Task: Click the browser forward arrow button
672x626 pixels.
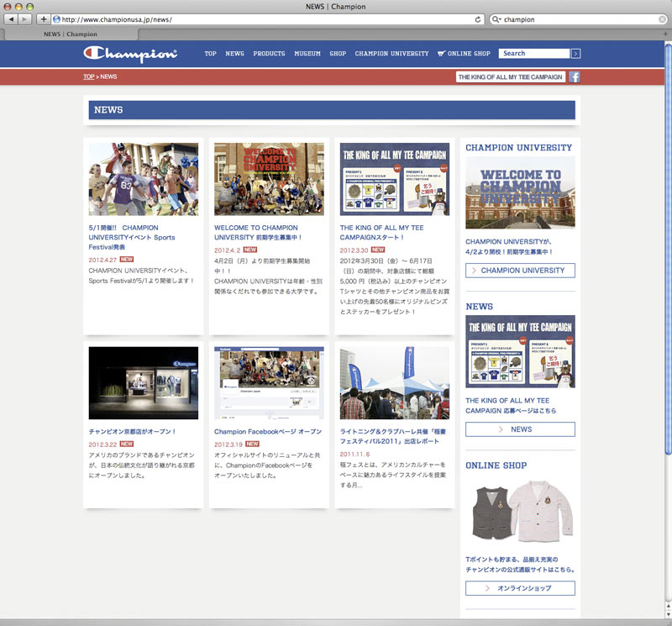Action: [x=26, y=18]
